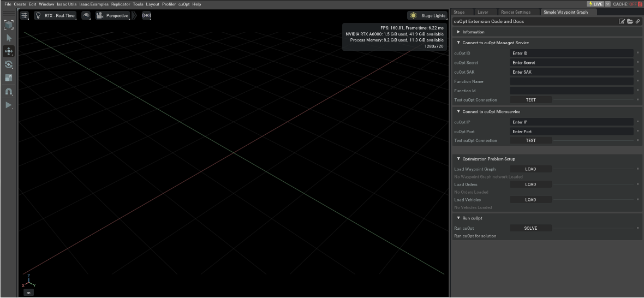The height and width of the screenshot is (298, 644).
Task: Open the Stage Lights lighting menu
Action: [x=427, y=16]
